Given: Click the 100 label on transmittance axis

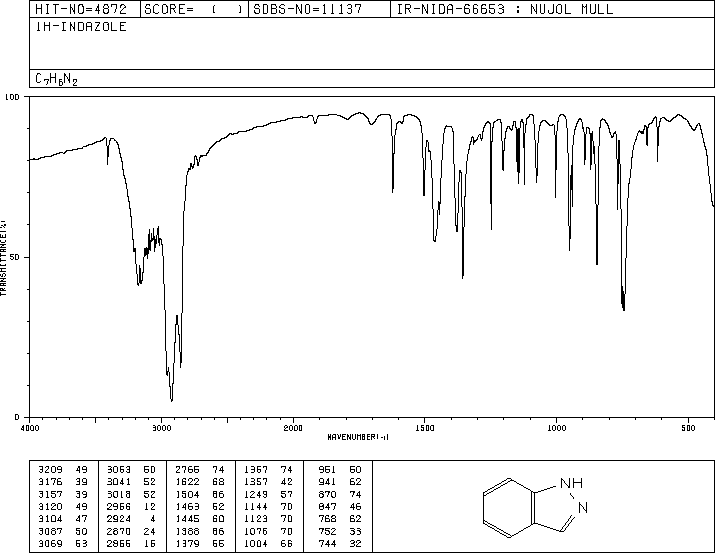Looking at the screenshot, I should [x=12, y=97].
